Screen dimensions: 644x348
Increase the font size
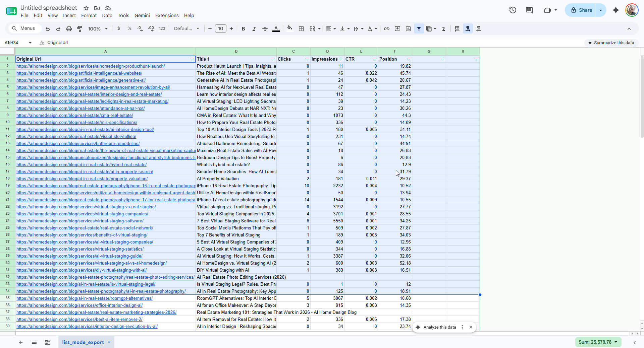(231, 29)
